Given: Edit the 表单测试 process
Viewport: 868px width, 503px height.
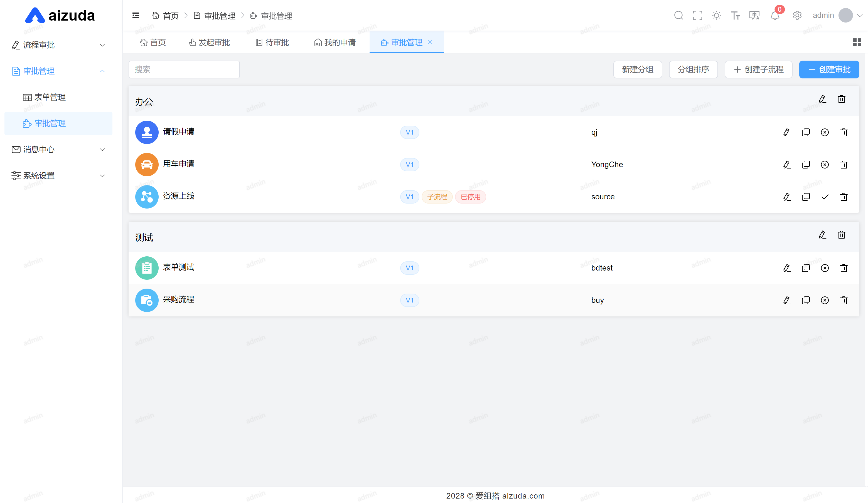Looking at the screenshot, I should pos(787,268).
